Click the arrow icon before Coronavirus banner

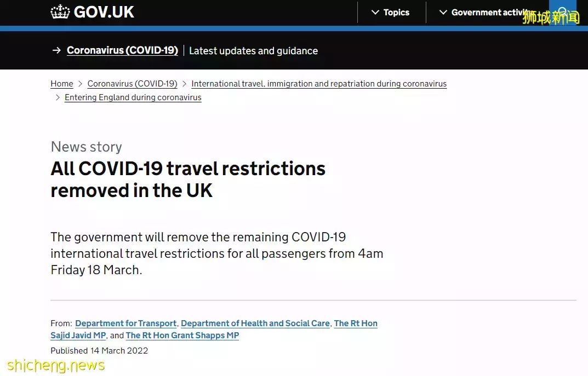(x=56, y=50)
